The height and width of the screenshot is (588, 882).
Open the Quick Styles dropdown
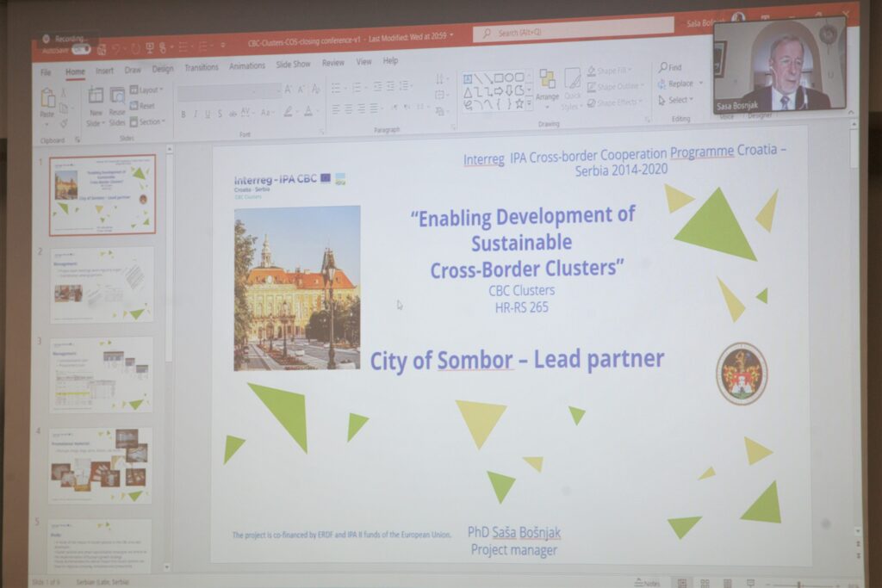(572, 88)
